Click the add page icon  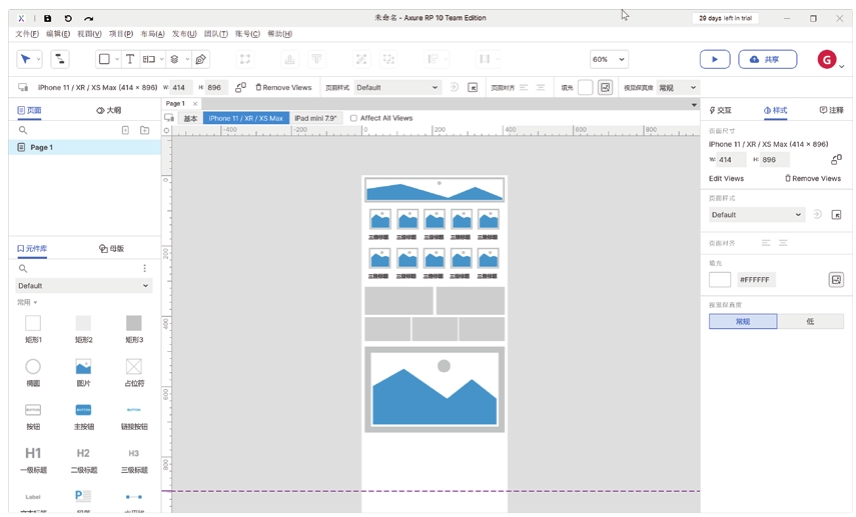125,130
